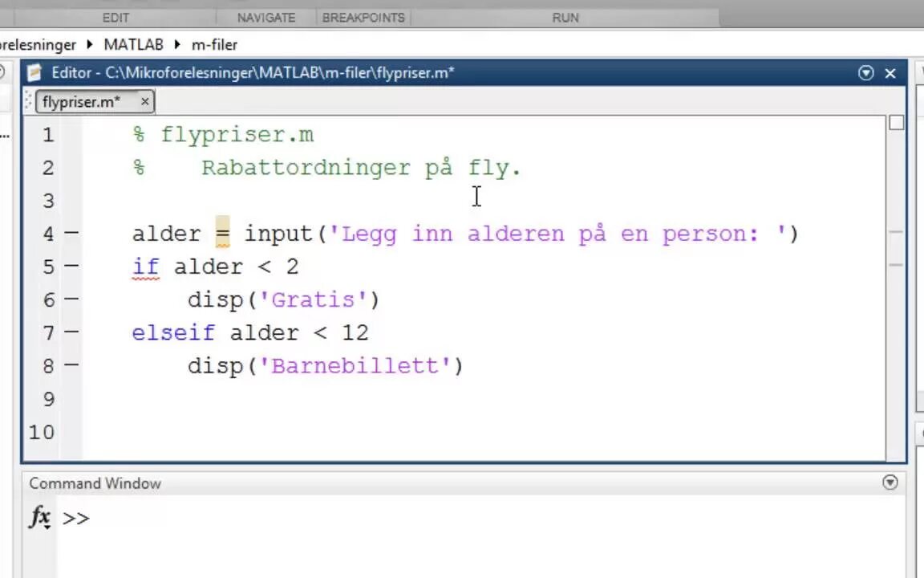The height and width of the screenshot is (578, 924).
Task: Open Command Window actions dropdown
Action: pyautogui.click(x=890, y=482)
